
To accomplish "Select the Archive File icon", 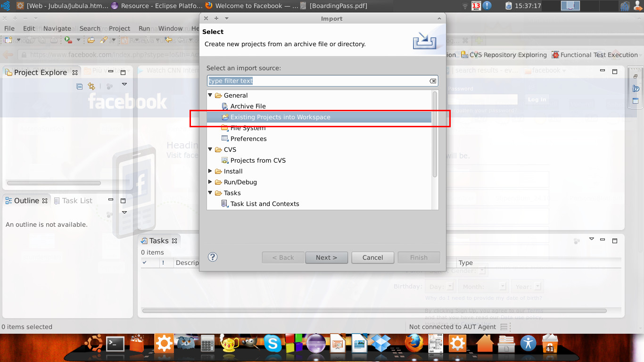I will [x=225, y=106].
